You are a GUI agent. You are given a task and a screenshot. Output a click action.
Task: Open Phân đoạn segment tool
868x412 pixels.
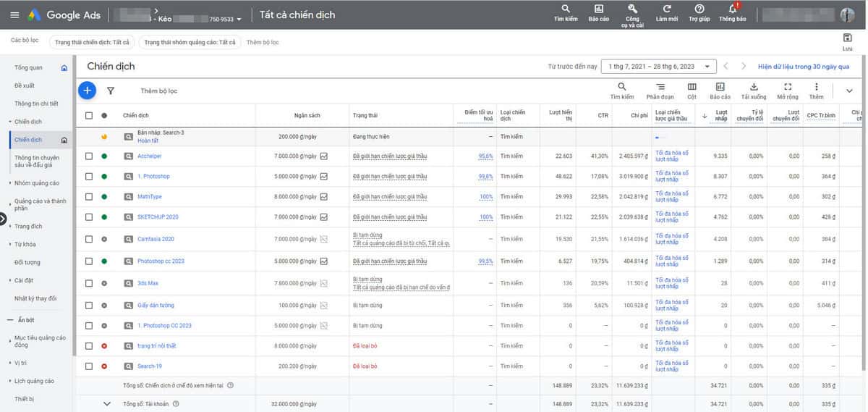pyautogui.click(x=660, y=91)
